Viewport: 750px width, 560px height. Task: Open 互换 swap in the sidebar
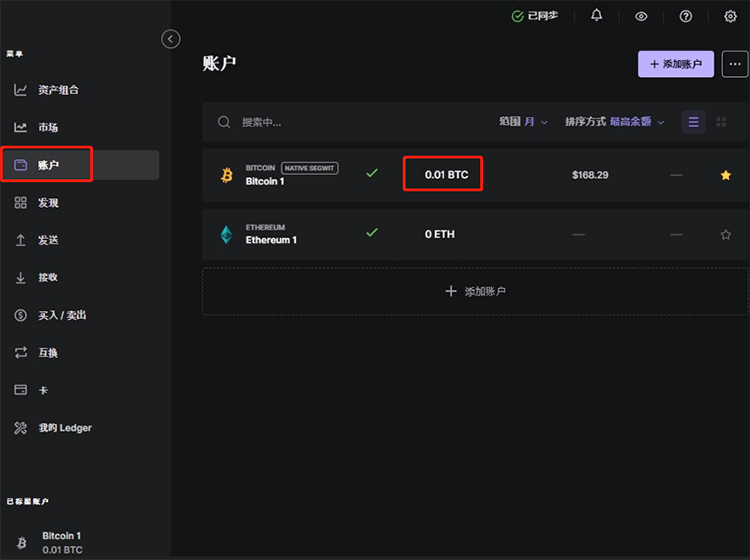tap(48, 352)
